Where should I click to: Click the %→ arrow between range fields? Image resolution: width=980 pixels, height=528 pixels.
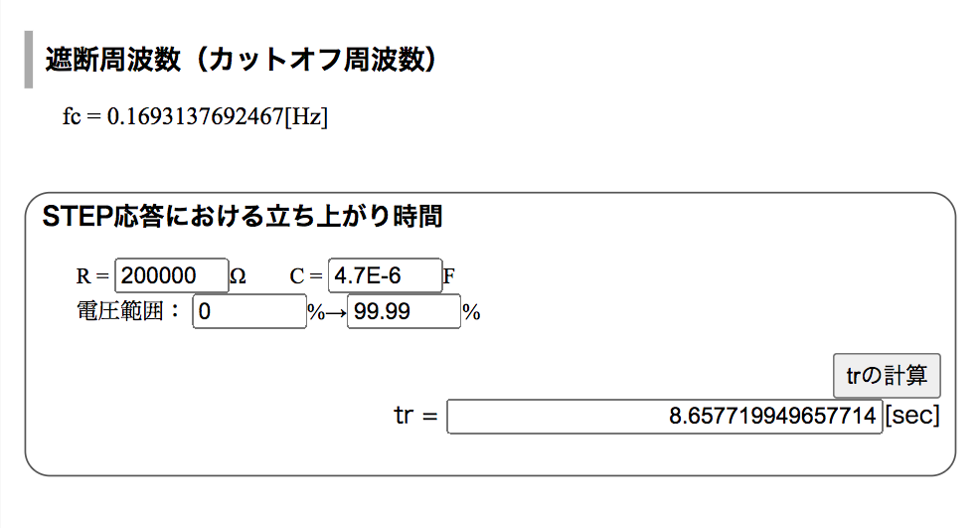point(326,312)
